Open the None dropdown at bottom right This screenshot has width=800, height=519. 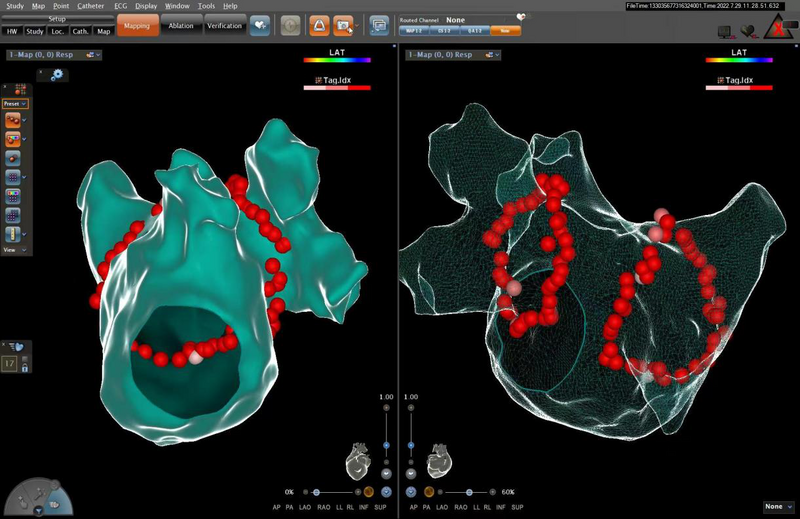[778, 506]
